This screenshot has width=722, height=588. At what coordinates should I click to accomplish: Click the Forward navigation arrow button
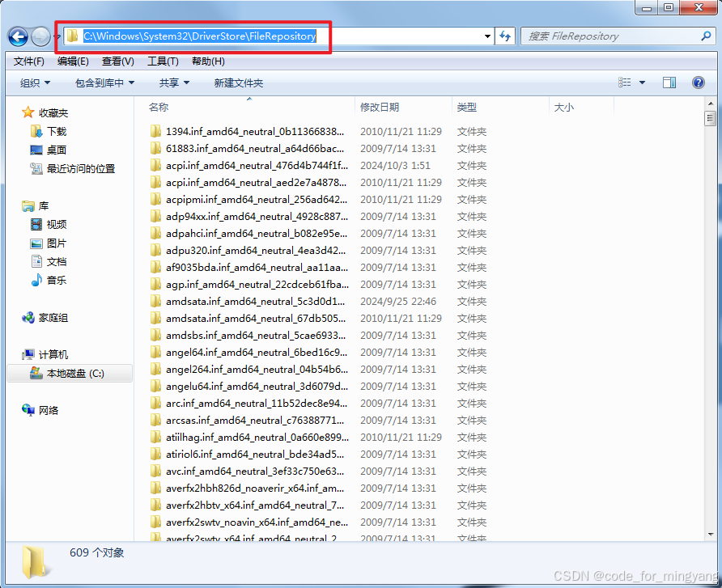coord(40,37)
